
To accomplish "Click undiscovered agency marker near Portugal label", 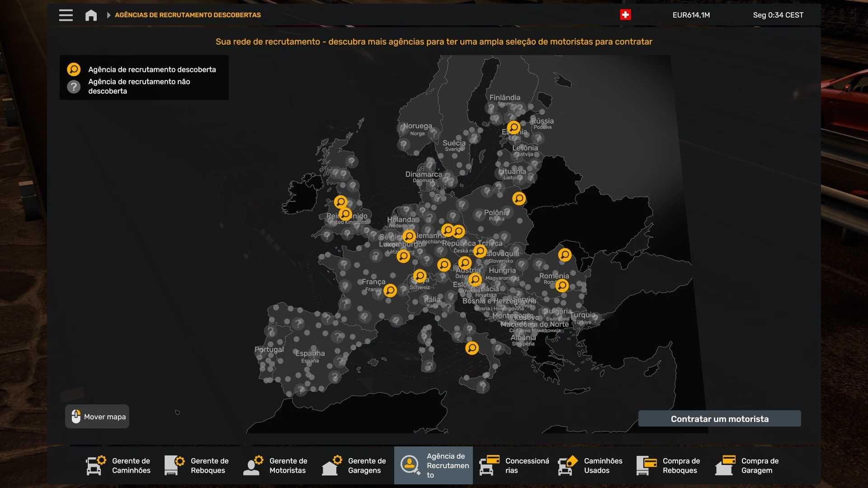I will click(271, 332).
